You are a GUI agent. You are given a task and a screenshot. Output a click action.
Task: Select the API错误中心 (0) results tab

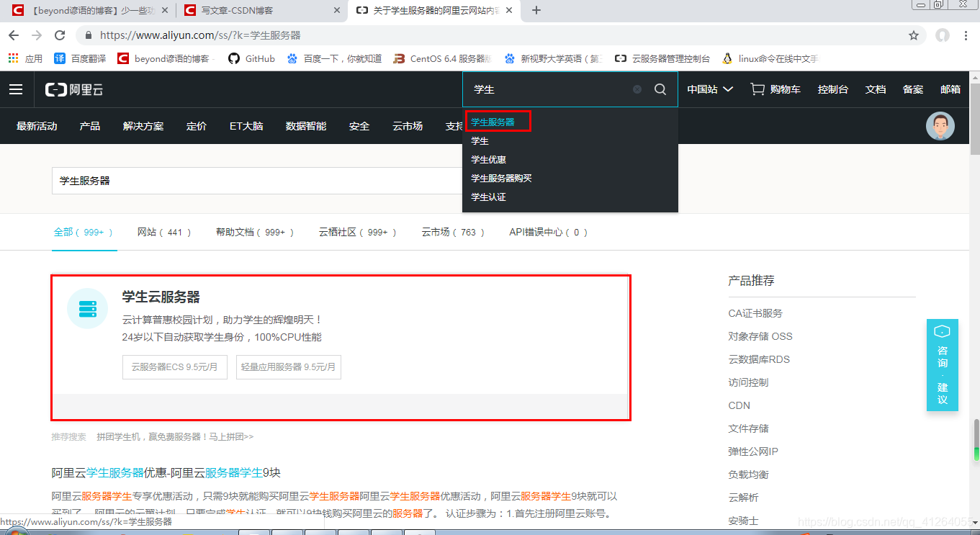click(549, 233)
